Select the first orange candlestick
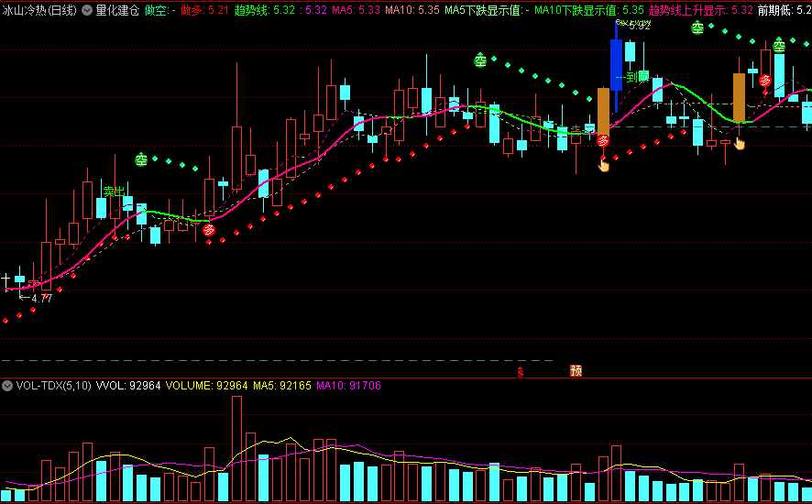Viewport: 812px width, 504px height. click(603, 112)
